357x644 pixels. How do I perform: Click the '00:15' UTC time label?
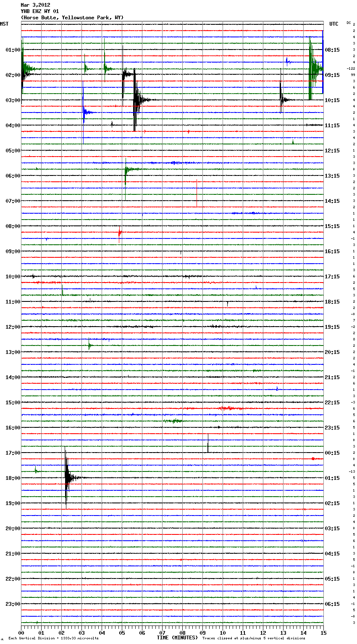click(x=332, y=453)
